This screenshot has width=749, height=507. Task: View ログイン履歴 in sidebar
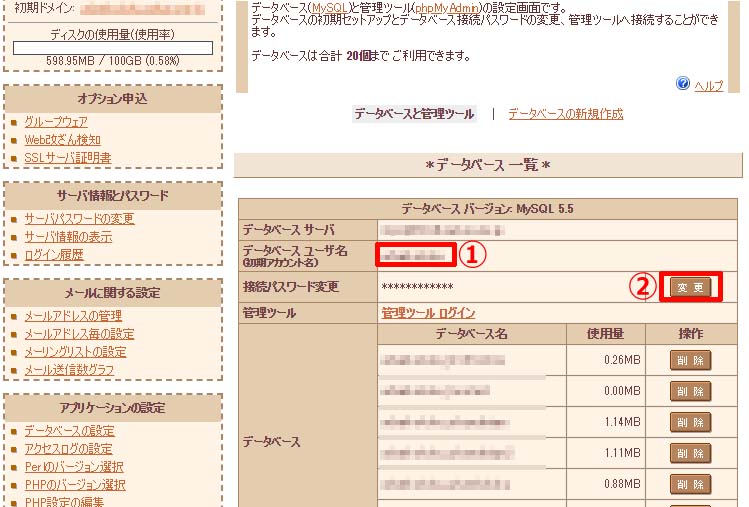54,255
